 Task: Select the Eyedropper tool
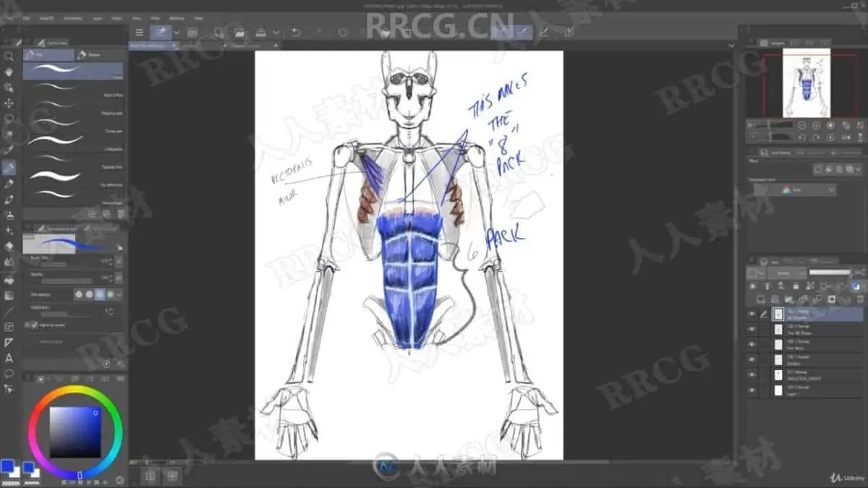point(9,151)
